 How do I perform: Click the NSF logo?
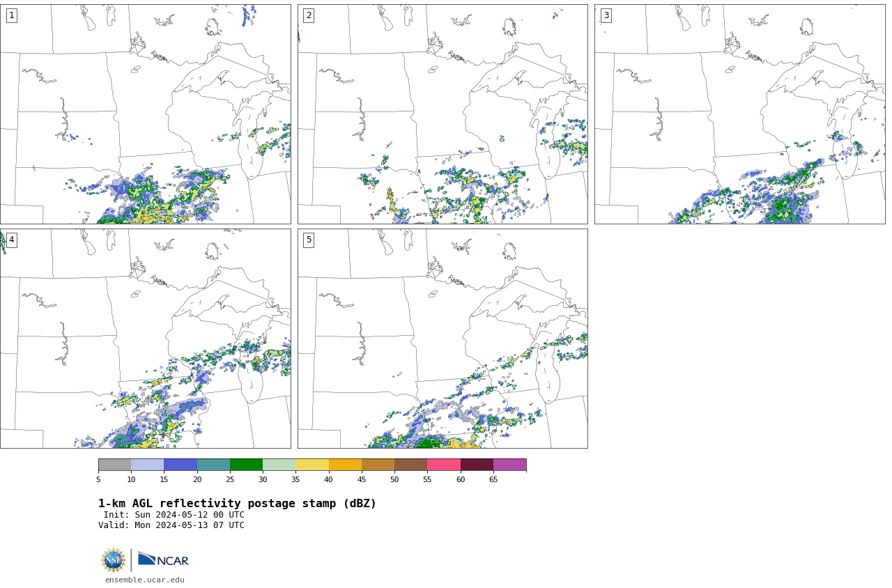click(114, 560)
